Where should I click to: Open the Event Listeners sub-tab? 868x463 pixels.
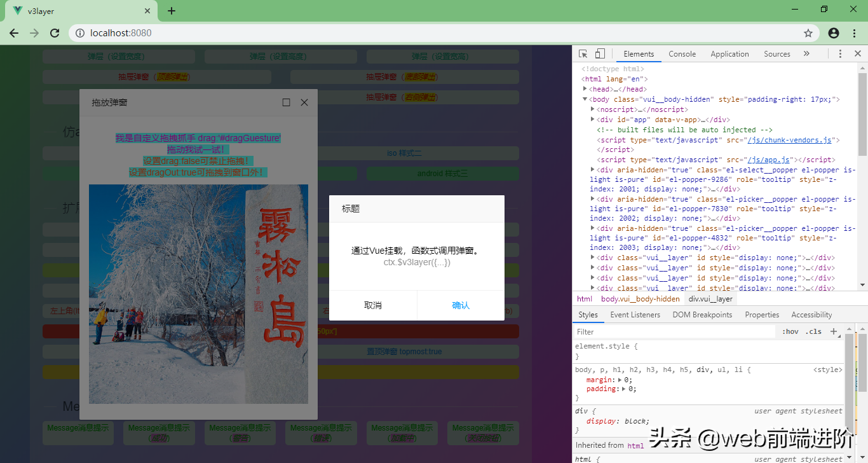[635, 315]
